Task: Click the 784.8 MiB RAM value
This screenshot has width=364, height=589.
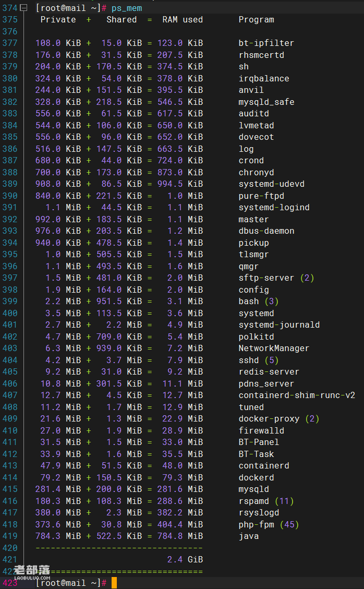Action: pyautogui.click(x=180, y=536)
